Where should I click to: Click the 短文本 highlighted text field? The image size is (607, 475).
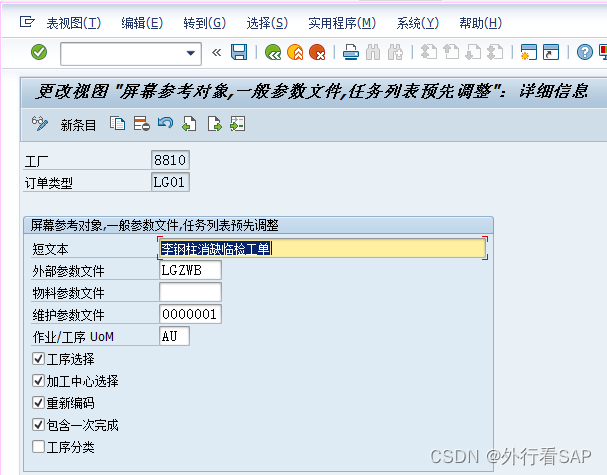coord(322,248)
